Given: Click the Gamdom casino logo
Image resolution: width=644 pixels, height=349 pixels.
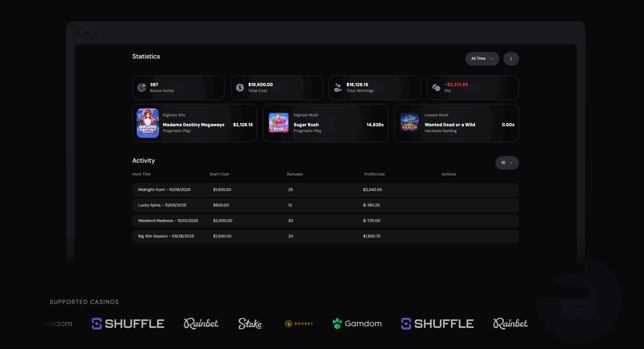Looking at the screenshot, I should tap(357, 323).
